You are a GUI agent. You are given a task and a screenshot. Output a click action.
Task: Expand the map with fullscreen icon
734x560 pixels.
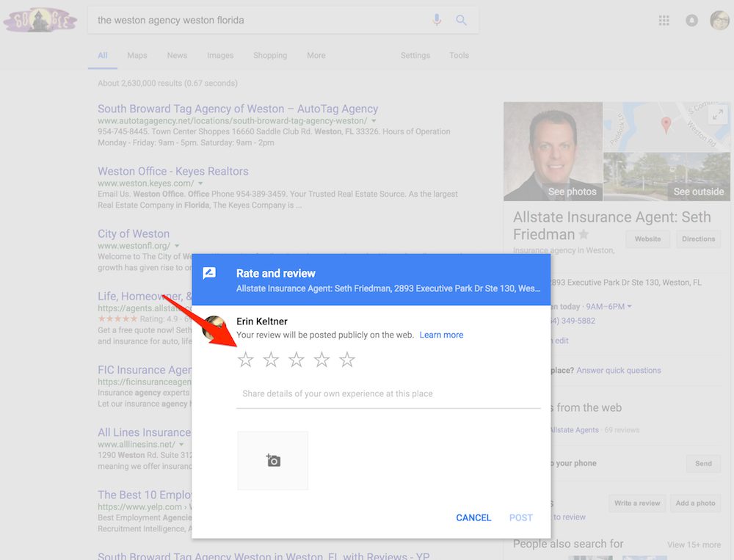click(718, 114)
